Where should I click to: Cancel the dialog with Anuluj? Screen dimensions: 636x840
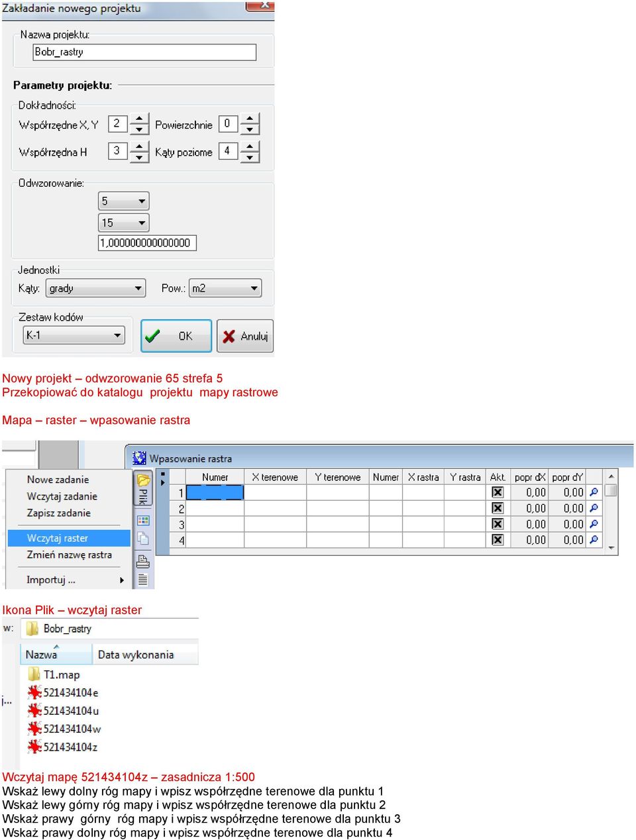245,336
